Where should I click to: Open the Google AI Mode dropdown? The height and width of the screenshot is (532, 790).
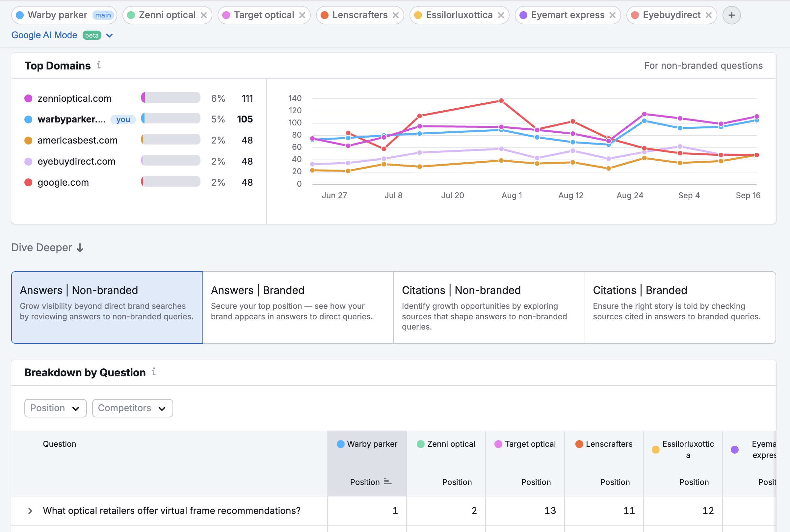pyautogui.click(x=109, y=35)
